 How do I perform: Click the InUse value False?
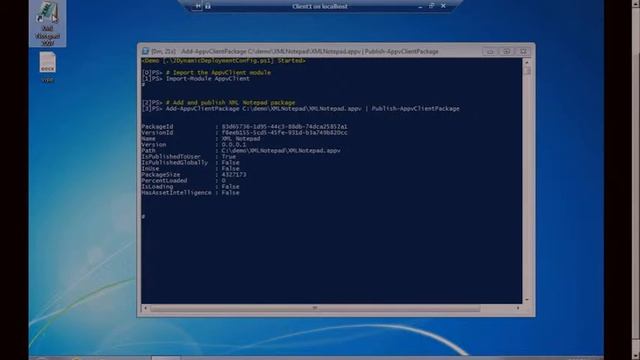pyautogui.click(x=231, y=169)
